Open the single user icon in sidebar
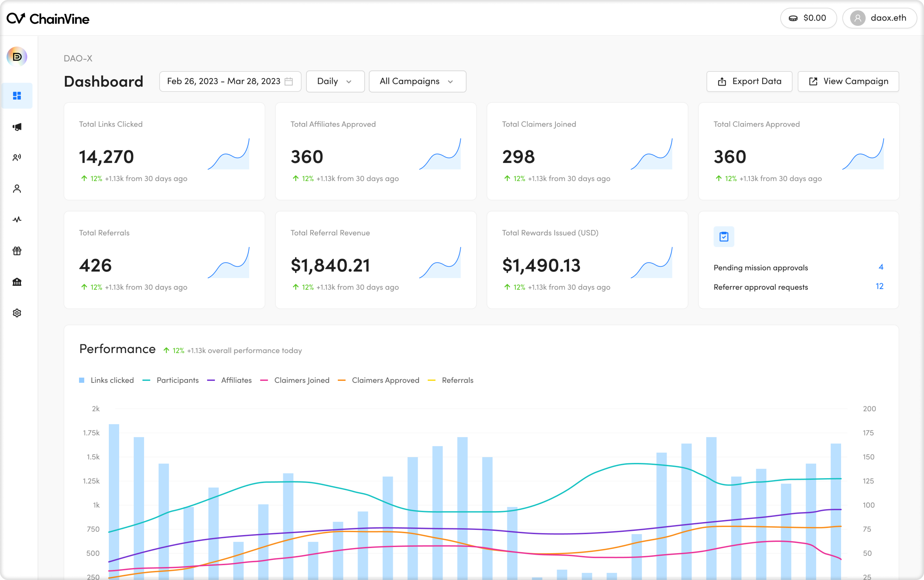 tap(17, 189)
